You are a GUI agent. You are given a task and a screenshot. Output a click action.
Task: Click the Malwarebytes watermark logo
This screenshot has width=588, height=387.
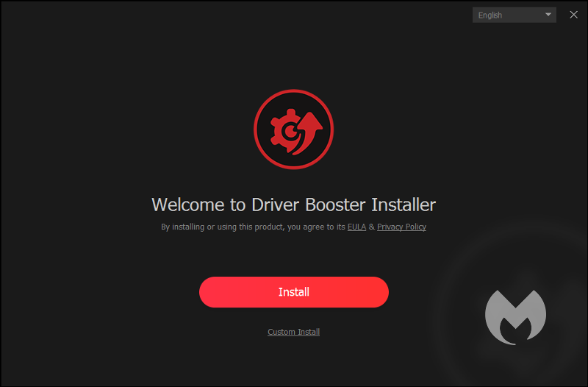coord(515,316)
